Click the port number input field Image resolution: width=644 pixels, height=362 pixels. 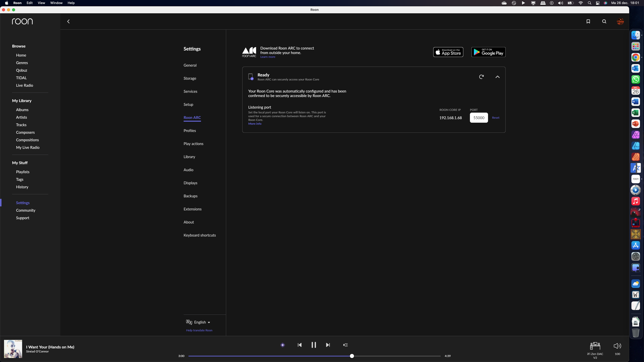pyautogui.click(x=479, y=118)
